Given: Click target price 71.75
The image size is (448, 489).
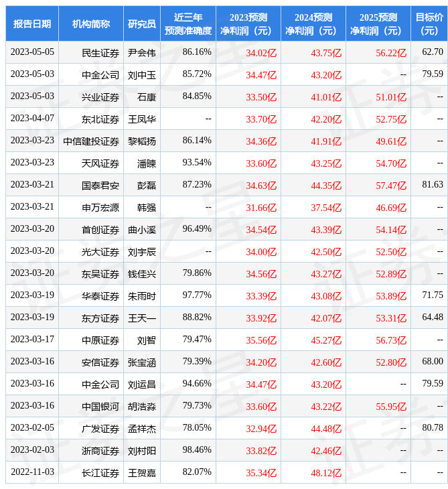Looking at the screenshot, I should [x=433, y=295].
